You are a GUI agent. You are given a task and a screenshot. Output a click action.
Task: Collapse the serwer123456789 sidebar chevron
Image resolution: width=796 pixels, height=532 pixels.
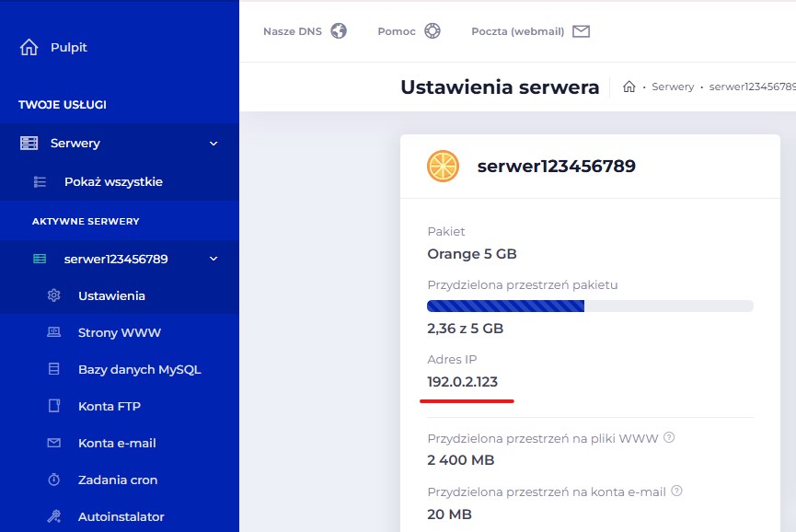213,260
